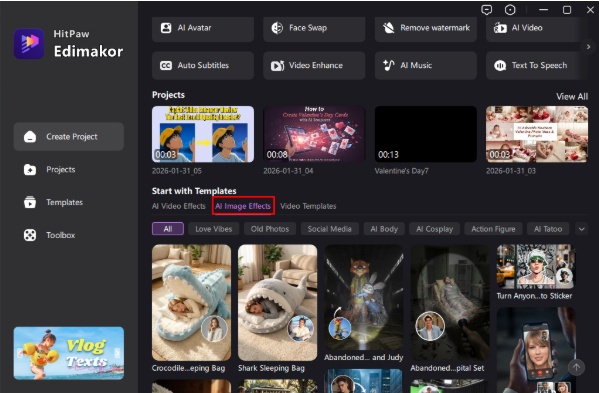Click the Create Project home icon
The width and height of the screenshot is (599, 393).
(x=30, y=137)
